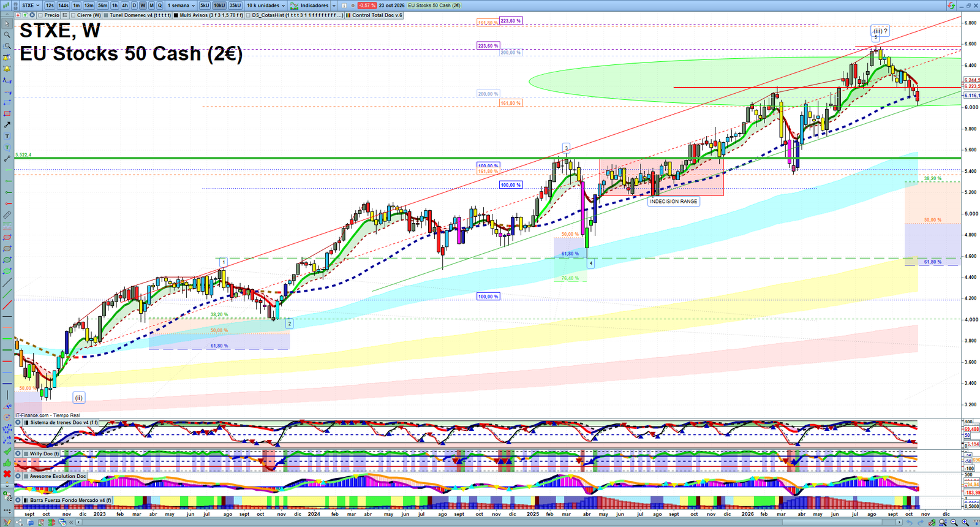Expand the Indicadores dropdown arrow
The width and height of the screenshot is (980, 527).
(334, 6)
